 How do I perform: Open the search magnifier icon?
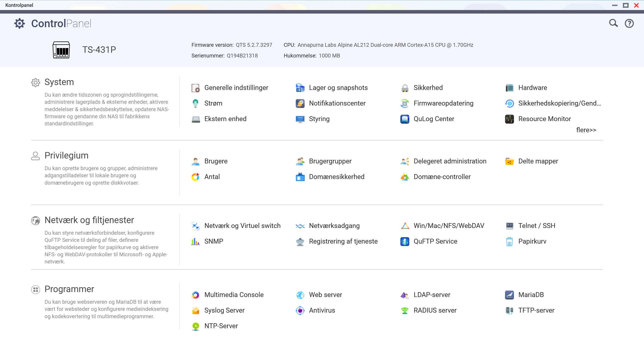click(613, 23)
